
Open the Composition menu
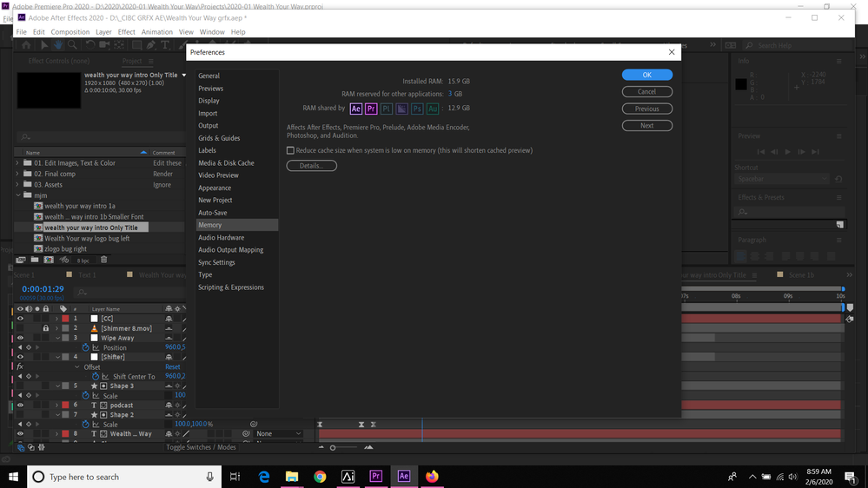70,32
